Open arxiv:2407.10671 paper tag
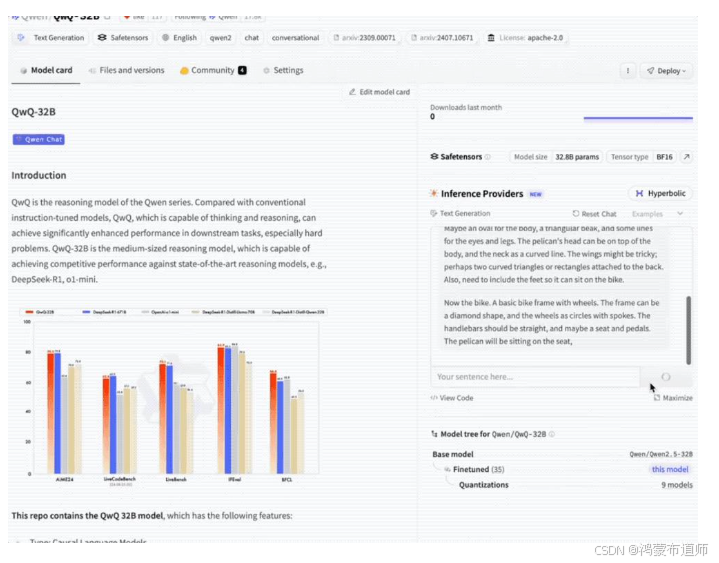 (x=442, y=38)
